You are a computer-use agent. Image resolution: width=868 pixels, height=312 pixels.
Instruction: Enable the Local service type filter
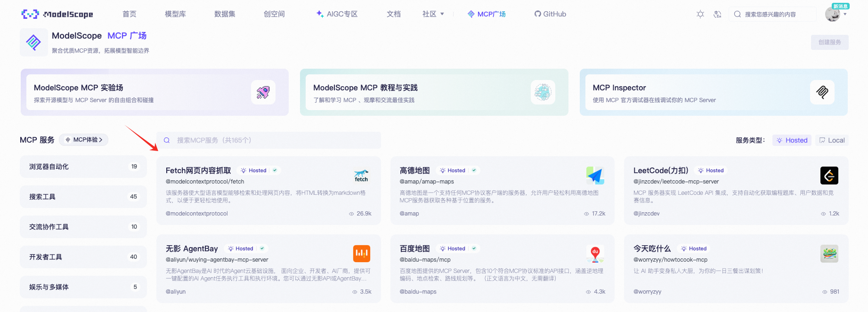(x=832, y=140)
